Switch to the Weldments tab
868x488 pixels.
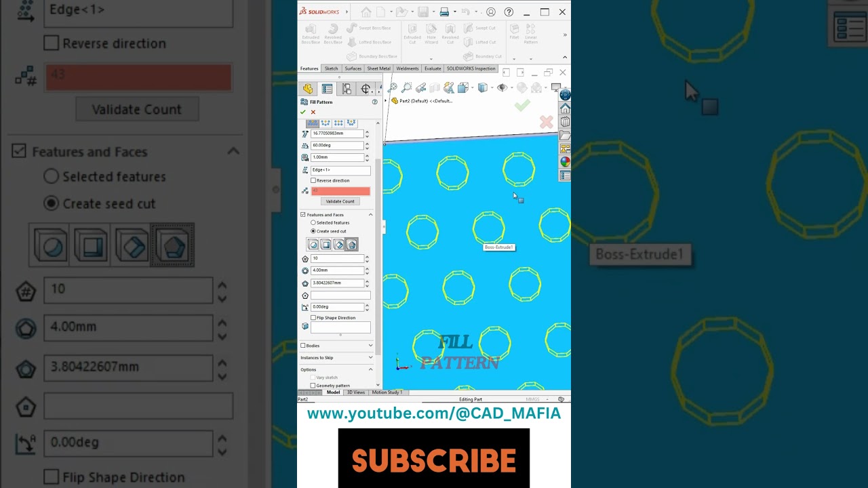point(408,68)
